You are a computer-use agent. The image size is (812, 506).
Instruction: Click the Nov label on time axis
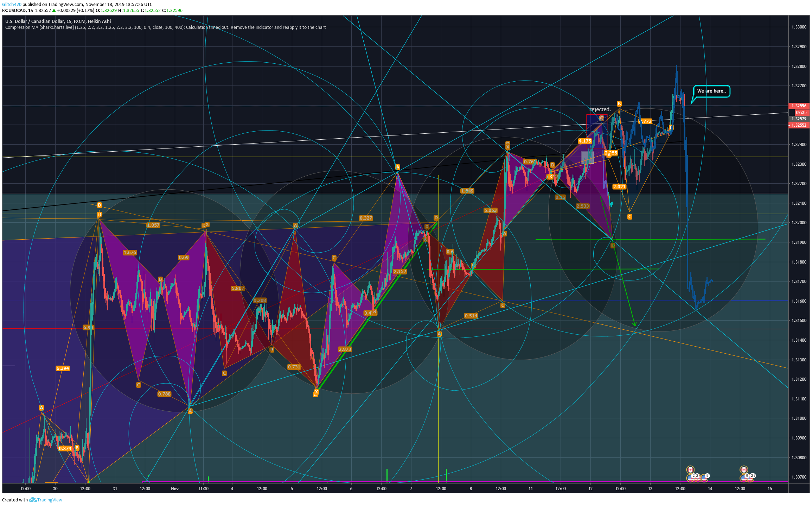point(175,489)
